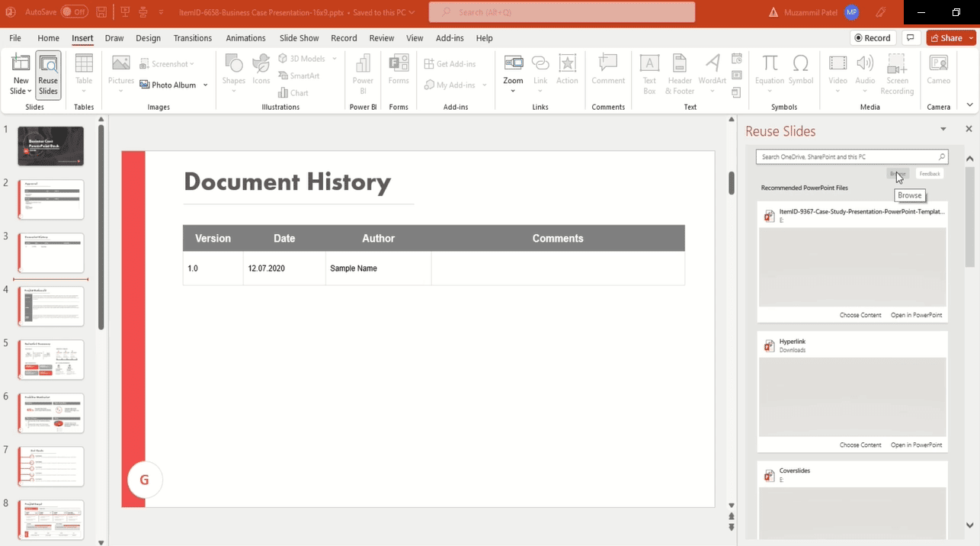Screen dimensions: 980x546
Task: Open the Cameo camera feature
Action: coord(938,72)
